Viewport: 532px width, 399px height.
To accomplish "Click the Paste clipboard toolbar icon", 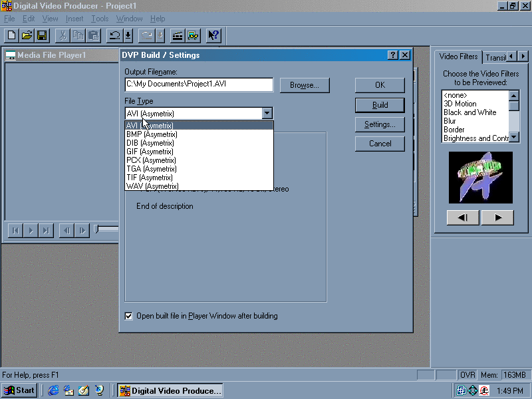I will coord(94,35).
